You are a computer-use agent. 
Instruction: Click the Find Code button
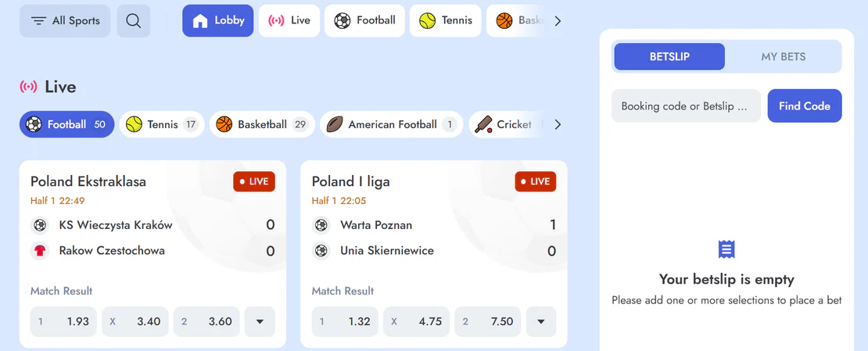click(x=805, y=106)
